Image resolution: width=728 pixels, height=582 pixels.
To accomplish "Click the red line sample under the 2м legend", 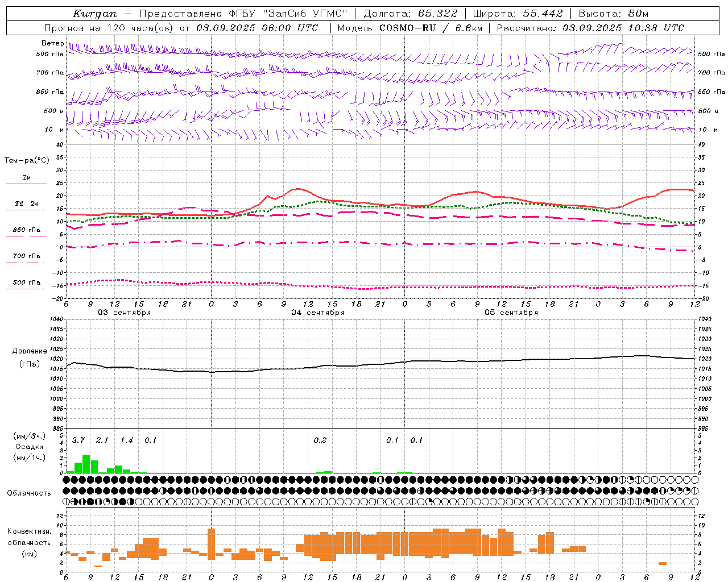I will coord(26,184).
